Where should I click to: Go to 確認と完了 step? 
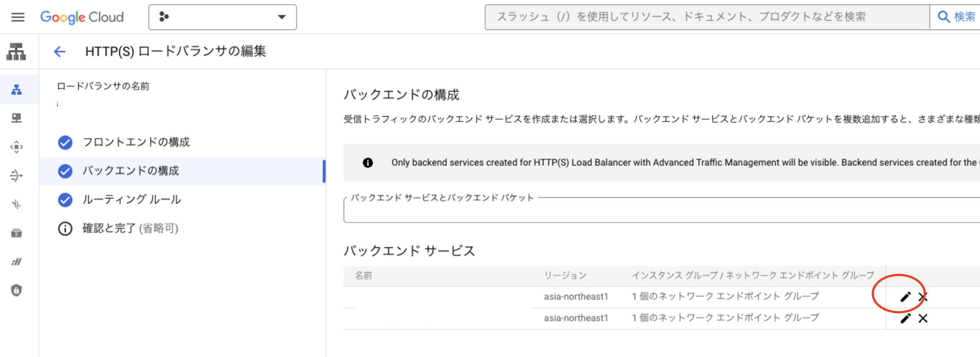pyautogui.click(x=130, y=228)
